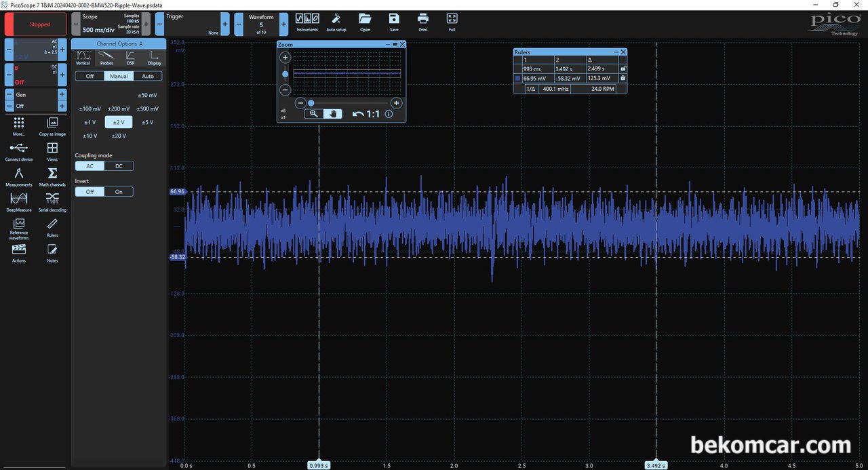Viewport: 868px width, 470px height.
Task: Click the channel A color swatch in Rulers
Action: tap(517, 78)
